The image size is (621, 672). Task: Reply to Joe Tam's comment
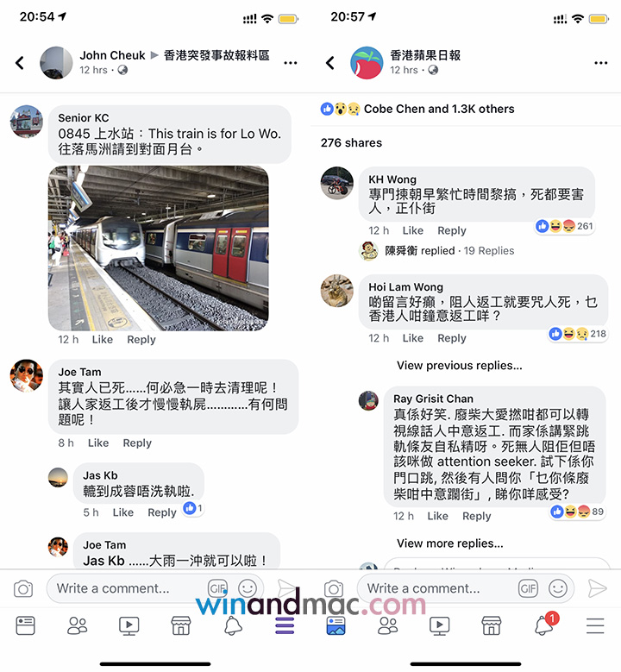(x=137, y=443)
